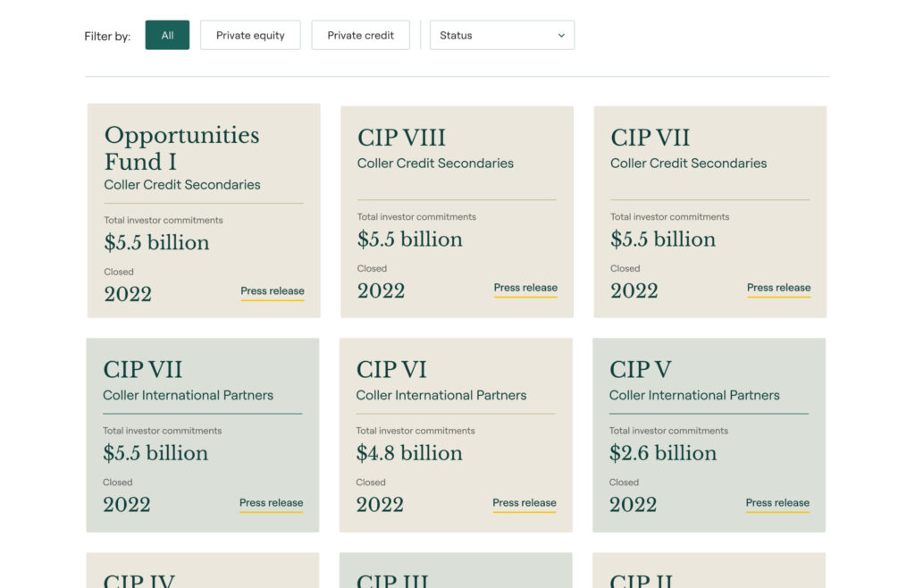Click $5.5 billion in Opportunities Fund I card
This screenshot has width=915, height=588.
(156, 243)
